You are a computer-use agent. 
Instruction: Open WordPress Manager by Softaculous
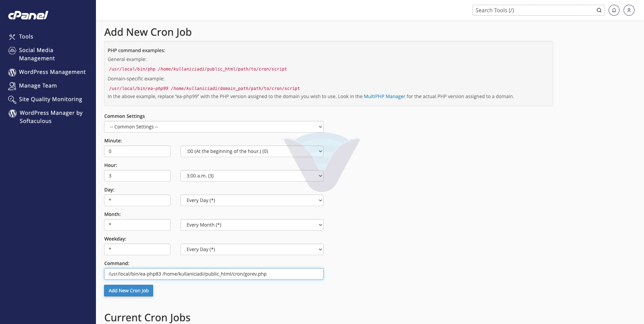pyautogui.click(x=51, y=117)
